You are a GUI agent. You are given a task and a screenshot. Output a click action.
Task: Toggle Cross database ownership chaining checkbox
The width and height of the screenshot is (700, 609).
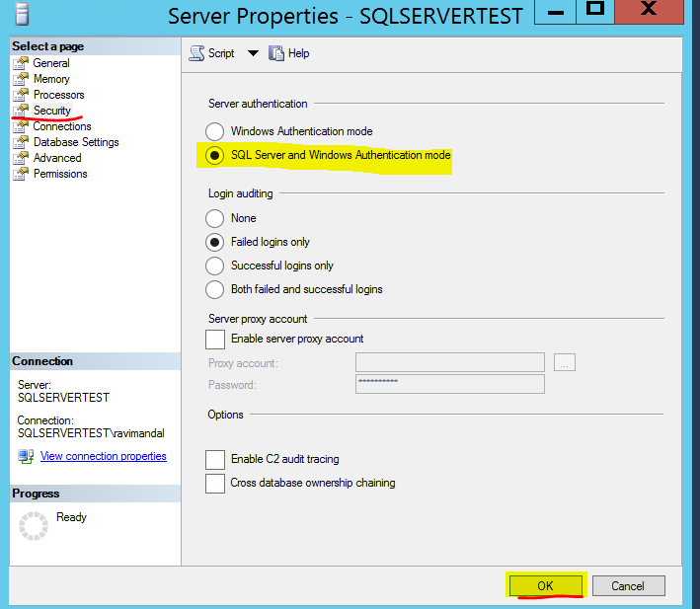215,483
